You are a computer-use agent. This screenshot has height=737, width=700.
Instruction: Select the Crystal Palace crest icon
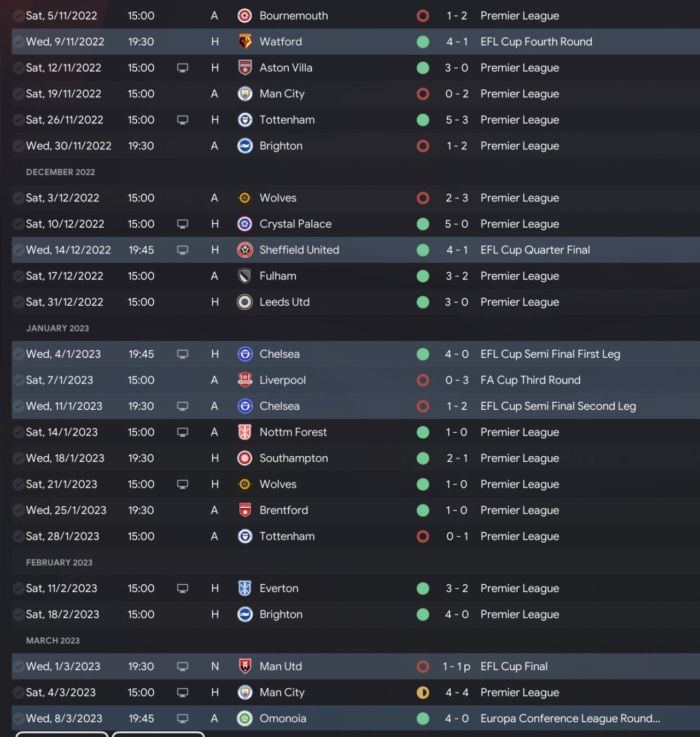(x=244, y=224)
